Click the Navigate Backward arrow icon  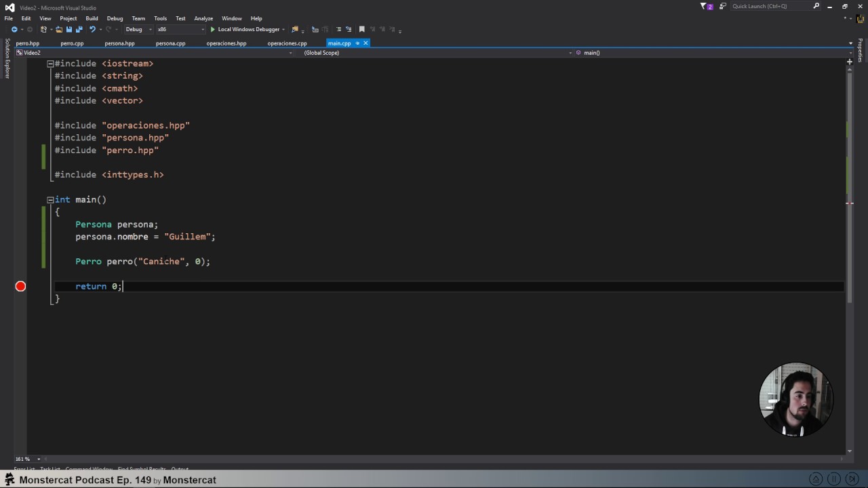(x=14, y=29)
